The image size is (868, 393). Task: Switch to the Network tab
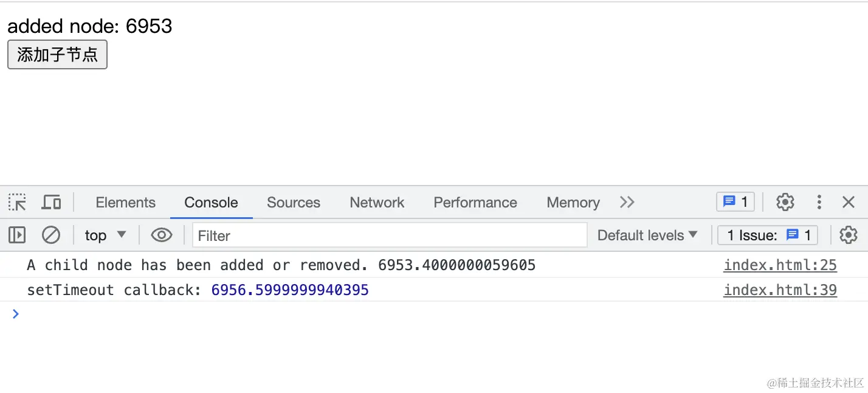(x=377, y=203)
